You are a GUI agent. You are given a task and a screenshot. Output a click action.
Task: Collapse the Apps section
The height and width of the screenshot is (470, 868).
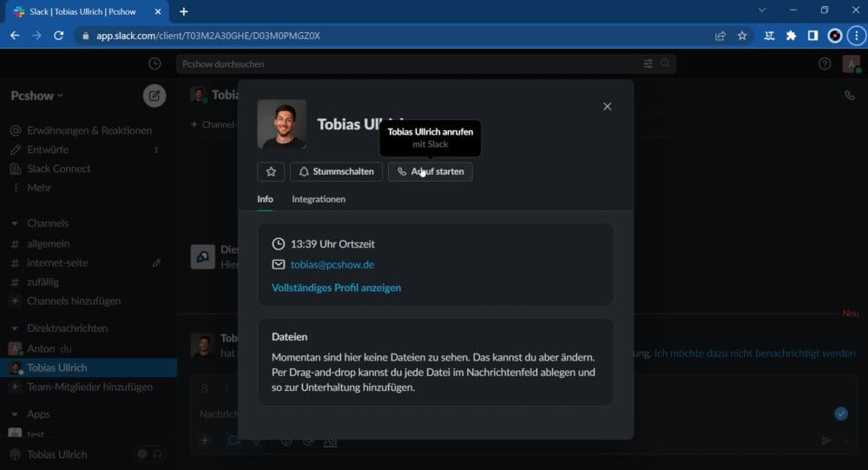(x=15, y=414)
